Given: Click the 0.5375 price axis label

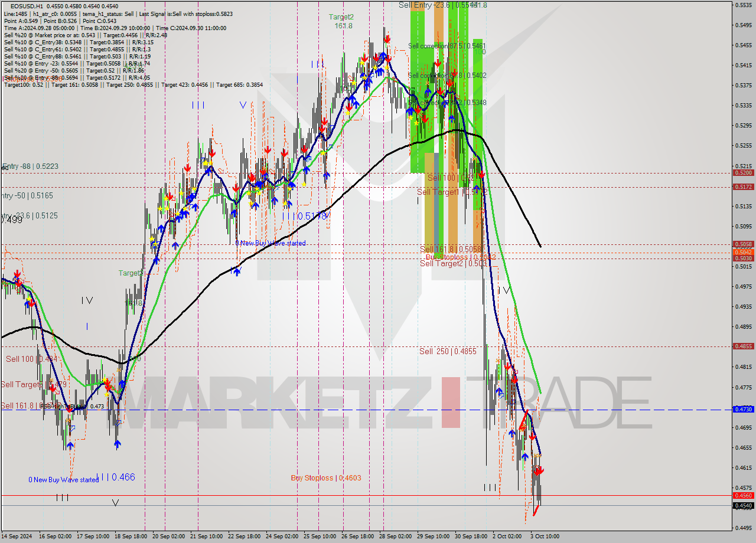Looking at the screenshot, I should point(743,85).
